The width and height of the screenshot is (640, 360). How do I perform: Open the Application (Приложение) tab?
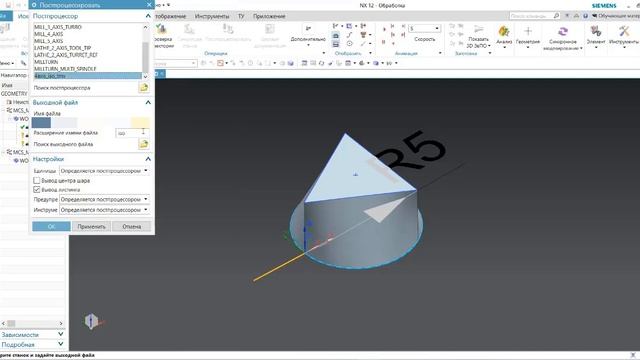[269, 16]
